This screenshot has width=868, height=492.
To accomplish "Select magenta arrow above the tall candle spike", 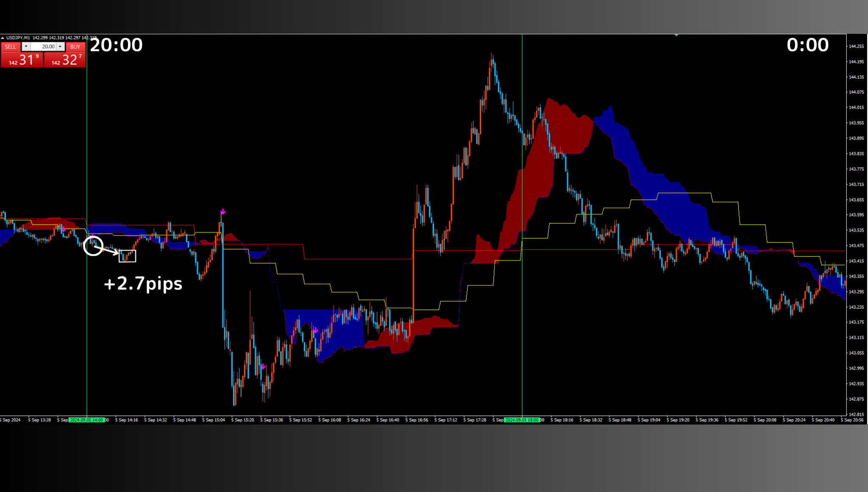I will click(x=223, y=211).
